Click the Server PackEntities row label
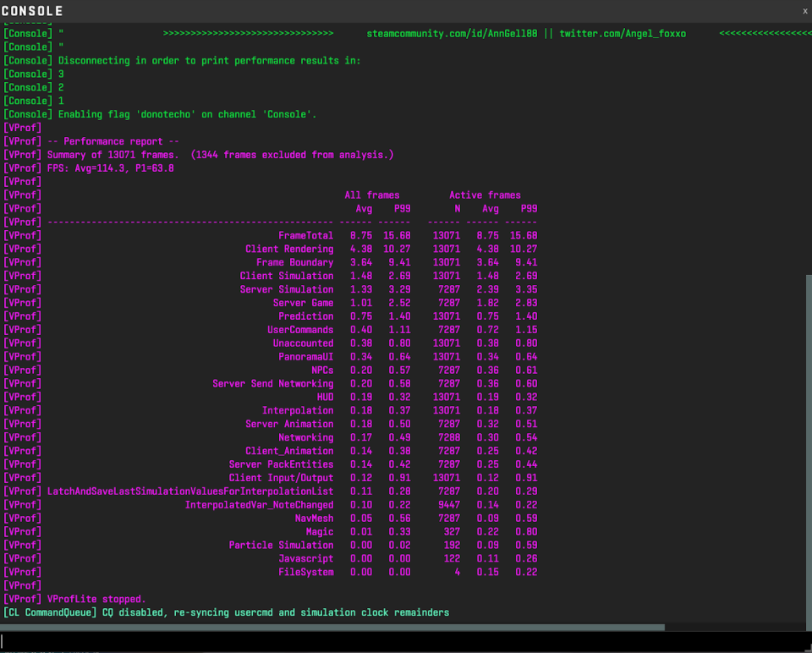The width and height of the screenshot is (812, 653). click(281, 464)
